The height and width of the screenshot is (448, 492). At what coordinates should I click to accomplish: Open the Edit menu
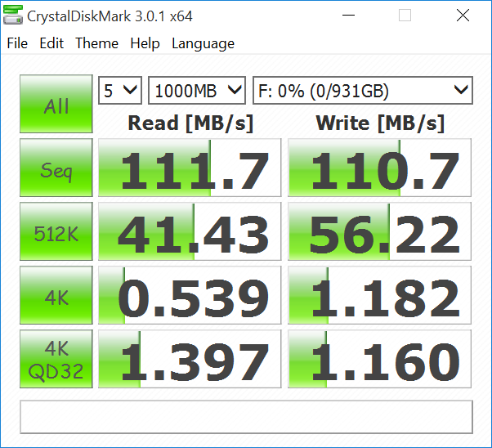click(51, 43)
